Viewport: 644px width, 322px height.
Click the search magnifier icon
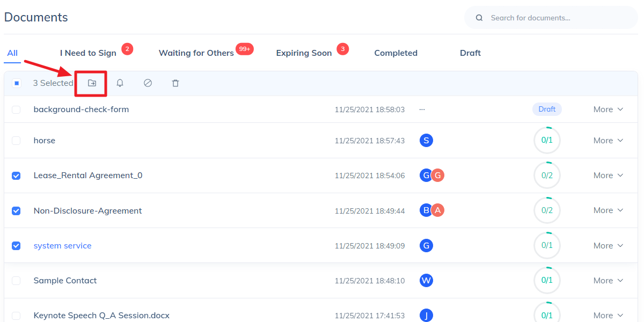pyautogui.click(x=480, y=18)
